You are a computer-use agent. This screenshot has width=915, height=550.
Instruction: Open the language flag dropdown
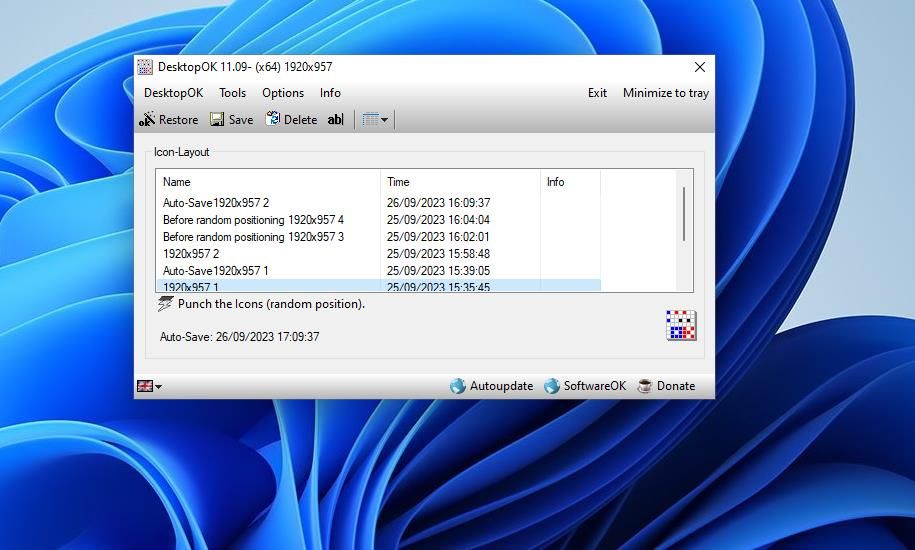click(x=149, y=386)
